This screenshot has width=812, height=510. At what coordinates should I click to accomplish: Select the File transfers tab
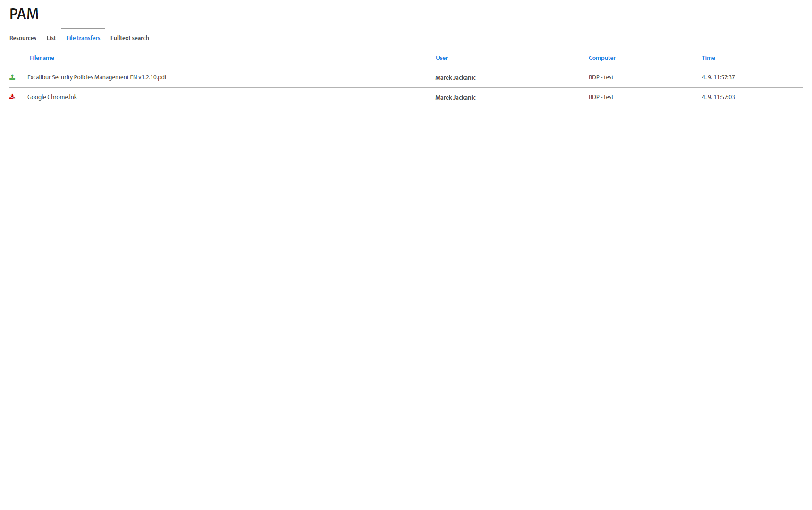click(83, 38)
